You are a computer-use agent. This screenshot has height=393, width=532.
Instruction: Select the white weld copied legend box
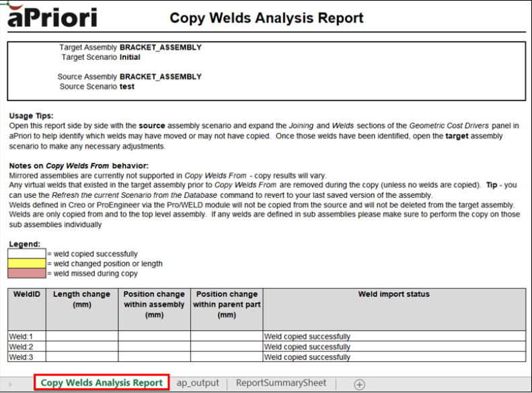click(27, 254)
